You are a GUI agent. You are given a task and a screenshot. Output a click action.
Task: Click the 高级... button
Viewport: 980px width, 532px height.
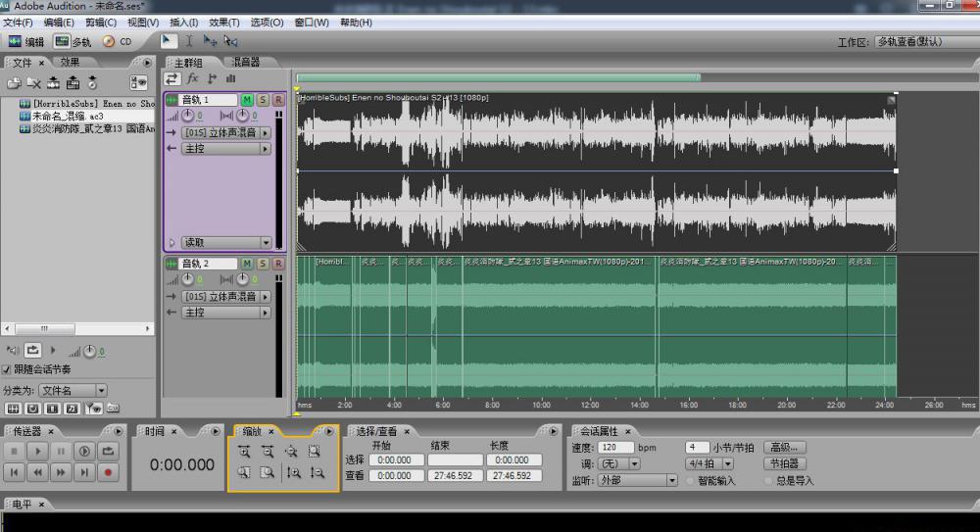[784, 448]
